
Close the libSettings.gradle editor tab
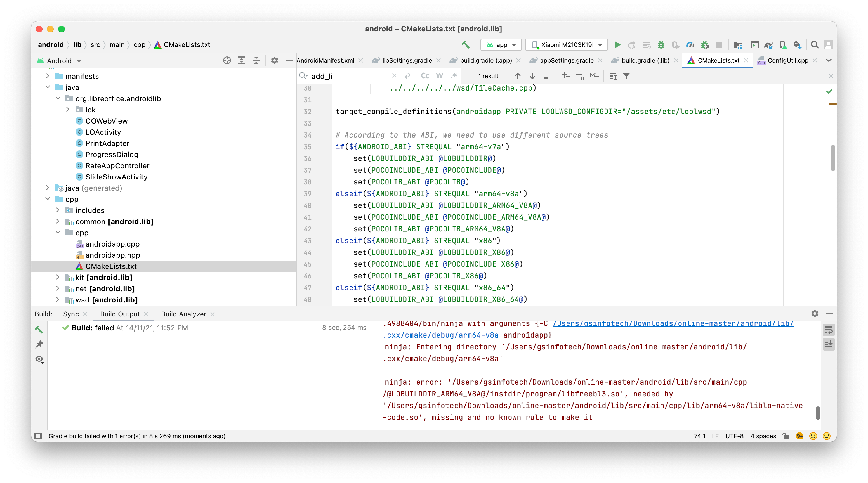coord(439,61)
